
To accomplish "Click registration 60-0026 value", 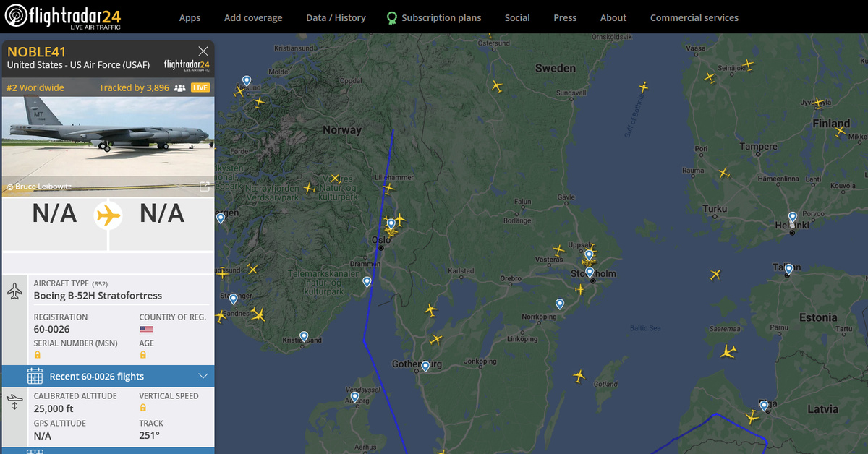I will pyautogui.click(x=52, y=330).
